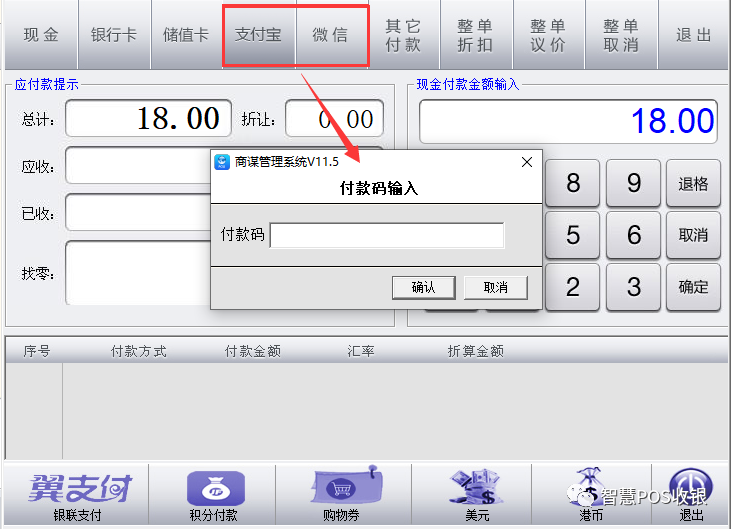731x529 pixels.
Task: Click 取消 in payment code dialog
Action: [x=496, y=287]
